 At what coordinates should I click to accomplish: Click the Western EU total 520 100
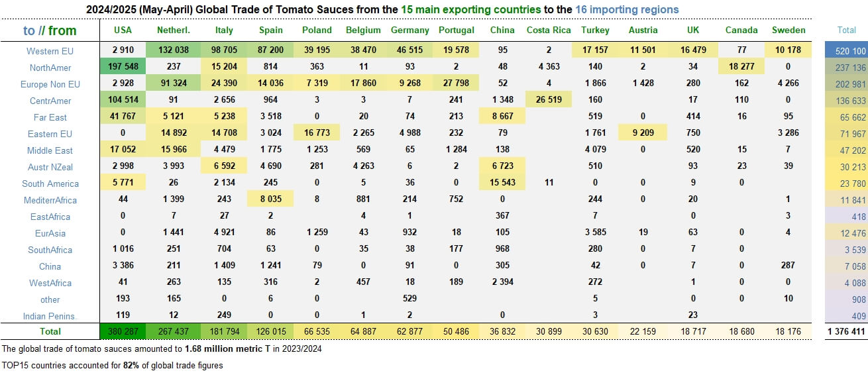846,51
